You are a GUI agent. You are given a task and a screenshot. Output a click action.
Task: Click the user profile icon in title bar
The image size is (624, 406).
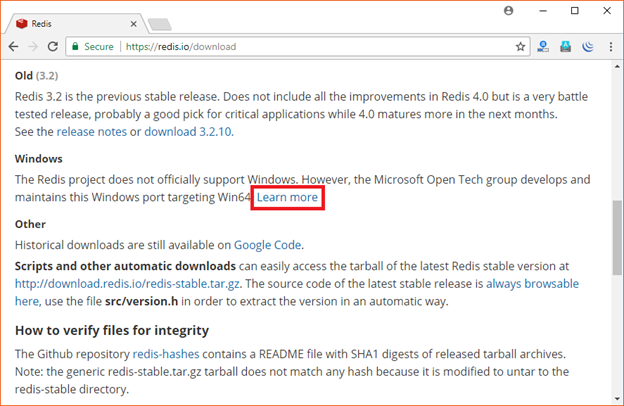[508, 11]
